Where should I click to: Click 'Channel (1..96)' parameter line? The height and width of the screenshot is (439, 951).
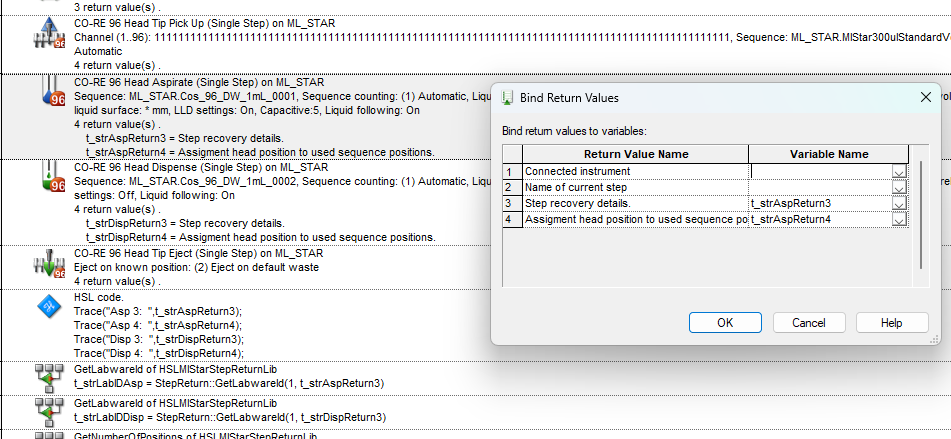point(512,38)
